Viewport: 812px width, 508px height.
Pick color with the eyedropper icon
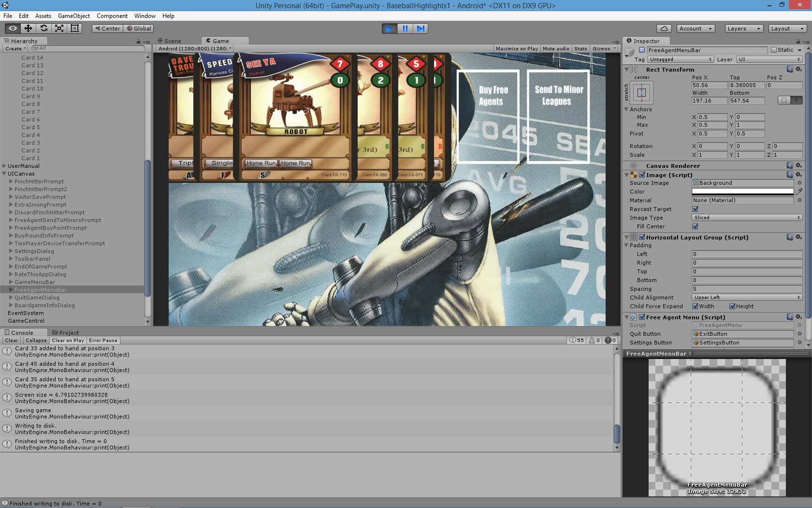(x=799, y=192)
